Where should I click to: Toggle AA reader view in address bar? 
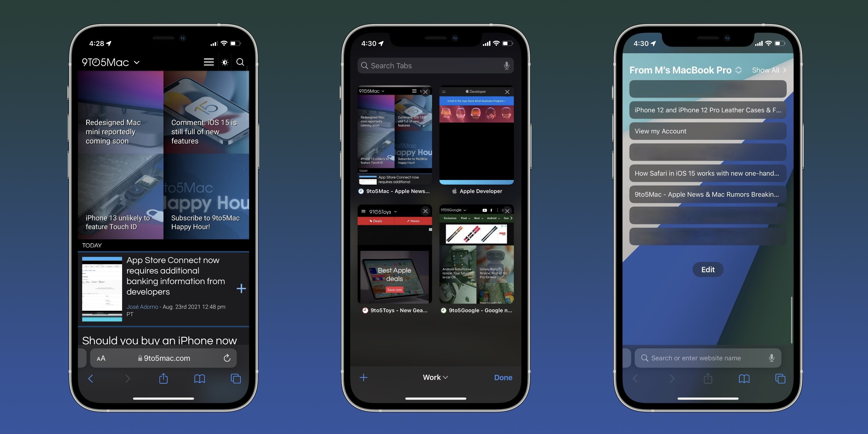point(101,358)
